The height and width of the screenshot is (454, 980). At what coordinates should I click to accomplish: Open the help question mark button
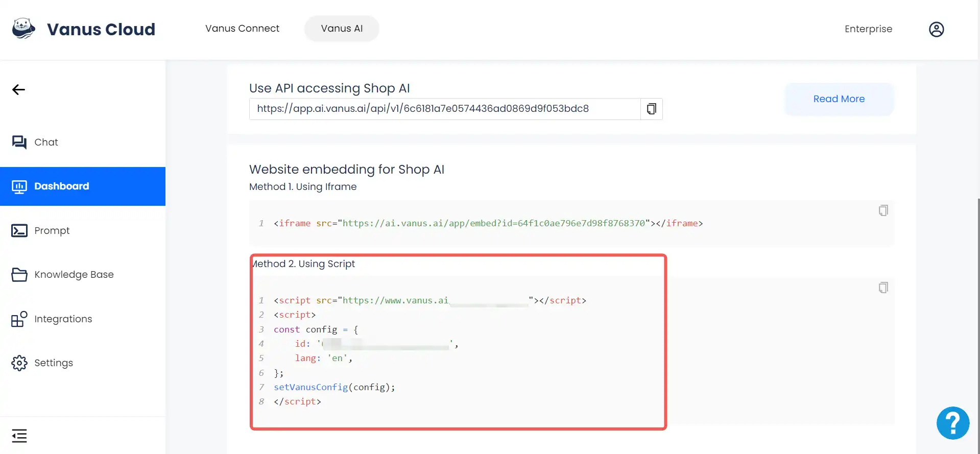[953, 423]
